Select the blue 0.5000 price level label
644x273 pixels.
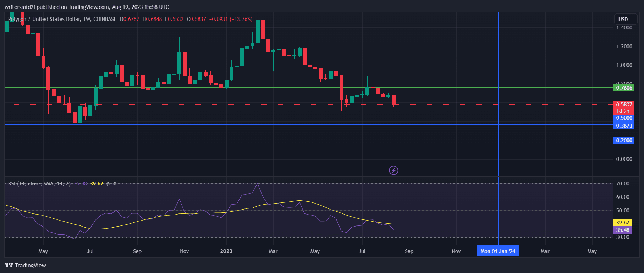click(x=624, y=118)
